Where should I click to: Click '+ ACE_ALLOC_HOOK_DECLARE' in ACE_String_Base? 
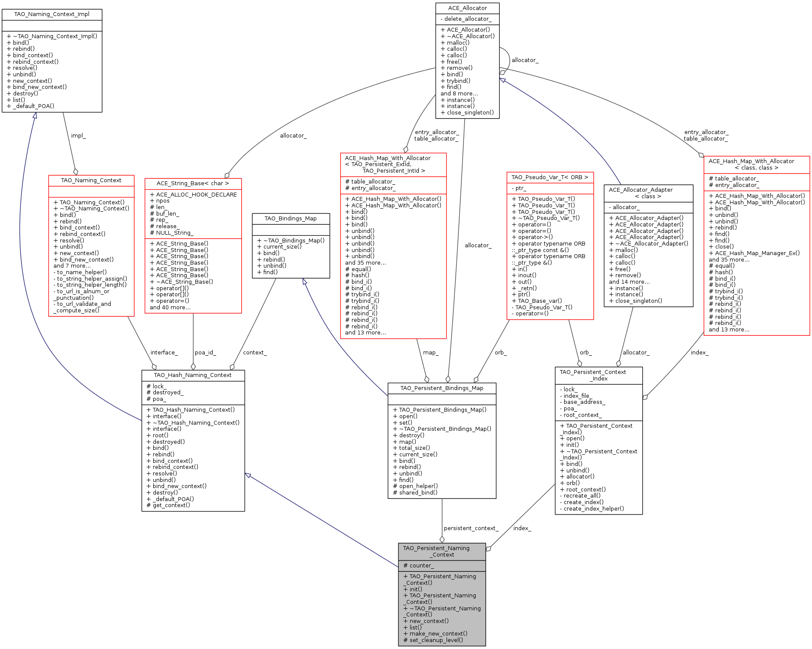pos(193,195)
